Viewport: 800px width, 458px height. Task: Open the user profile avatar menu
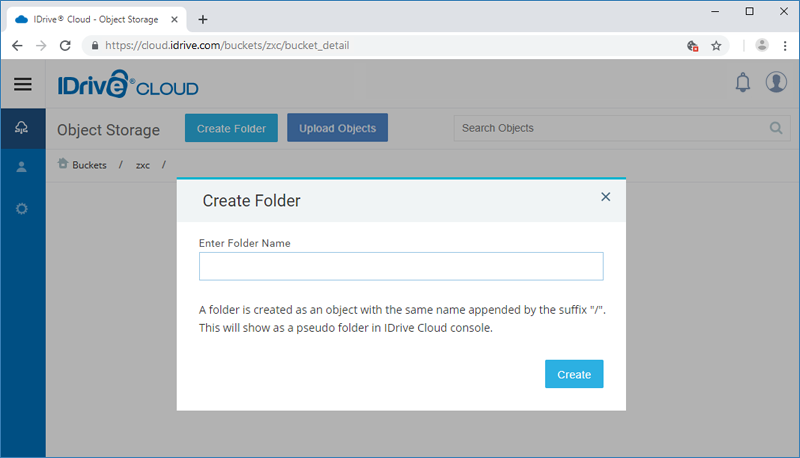(x=776, y=82)
